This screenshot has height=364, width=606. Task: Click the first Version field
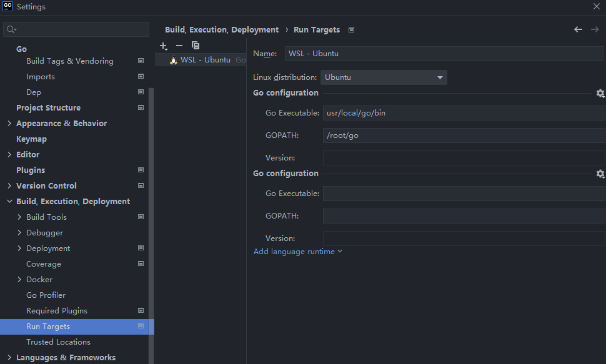pyautogui.click(x=464, y=158)
